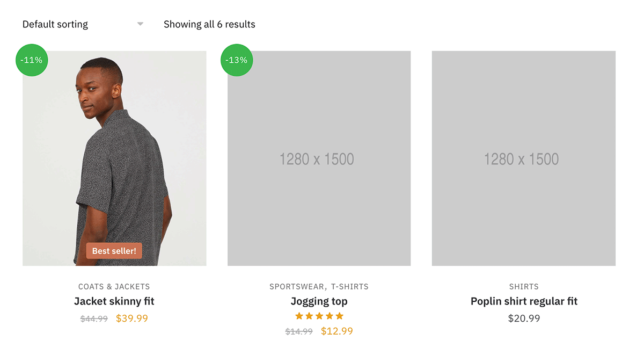
Task: Click the $12.99 sale price
Action: [337, 331]
